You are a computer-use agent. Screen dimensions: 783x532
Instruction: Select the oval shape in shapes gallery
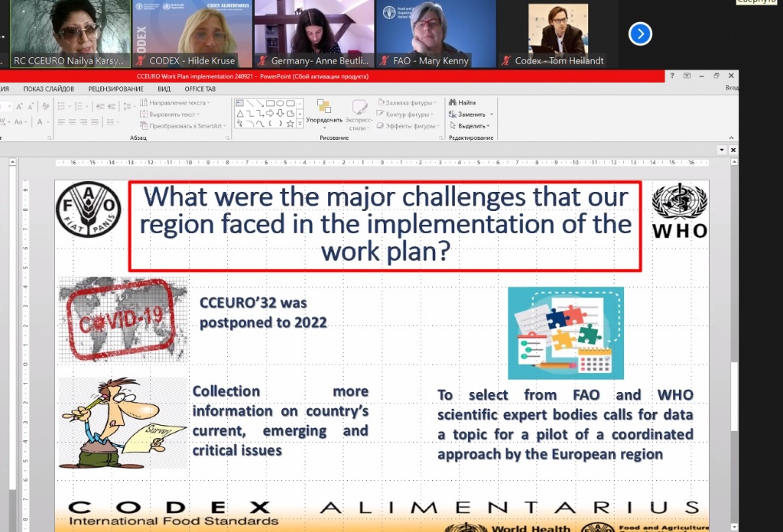(x=280, y=103)
